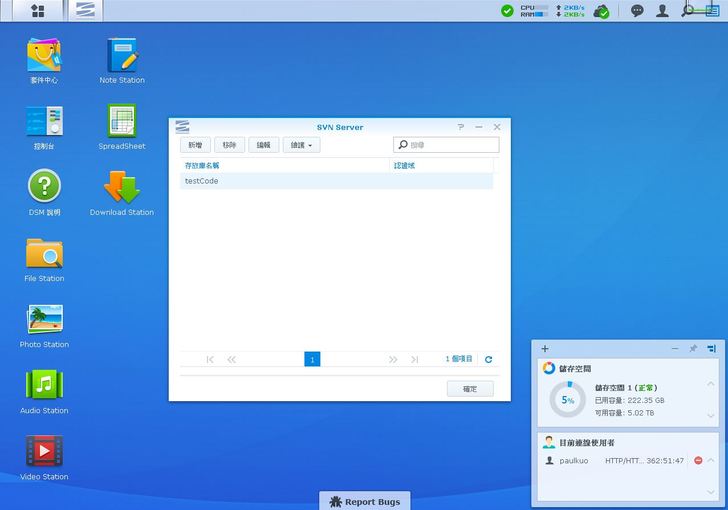The height and width of the screenshot is (510, 728).
Task: Pin the widget panel with pushpin
Action: coord(692,349)
